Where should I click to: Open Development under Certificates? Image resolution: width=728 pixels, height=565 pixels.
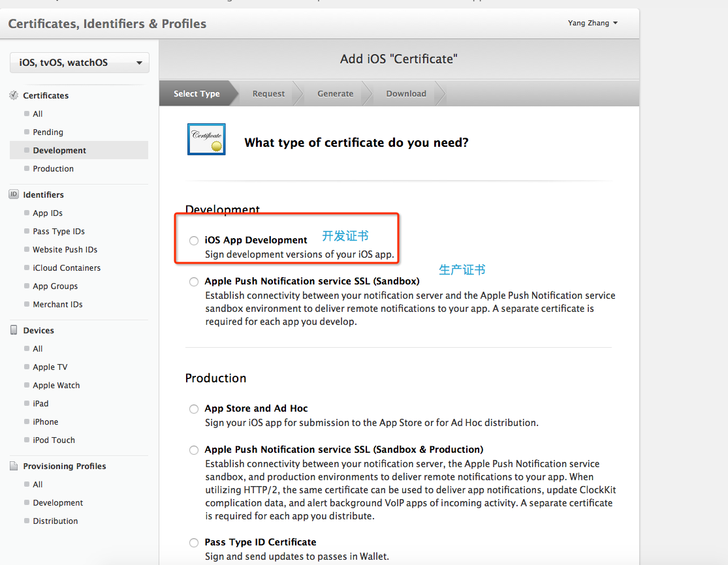(79, 150)
